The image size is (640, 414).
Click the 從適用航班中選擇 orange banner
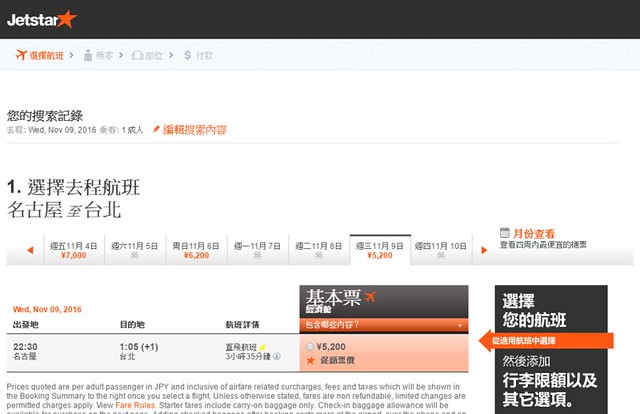point(547,341)
